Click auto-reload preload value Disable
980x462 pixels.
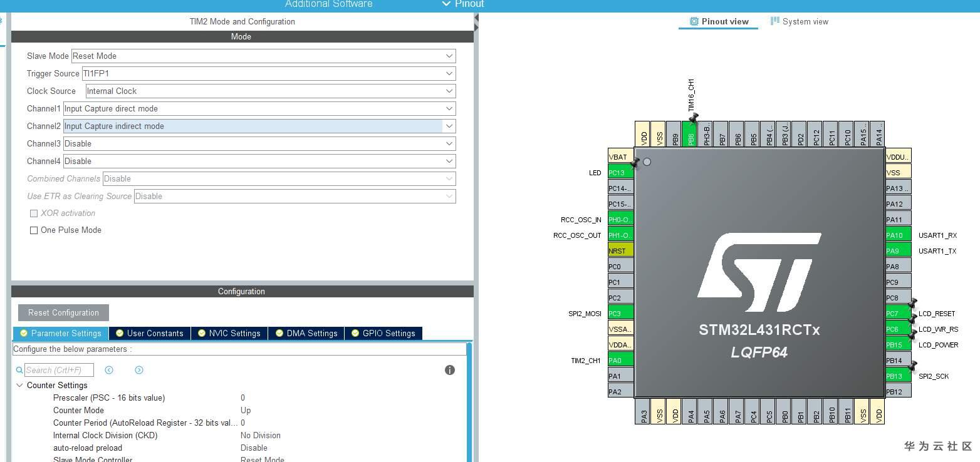[254, 448]
